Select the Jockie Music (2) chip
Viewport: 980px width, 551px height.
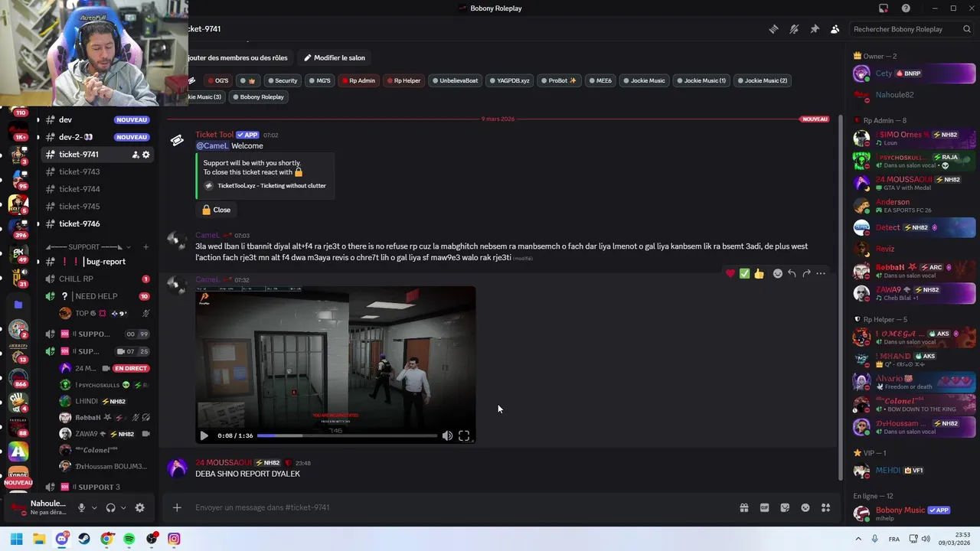click(x=762, y=80)
